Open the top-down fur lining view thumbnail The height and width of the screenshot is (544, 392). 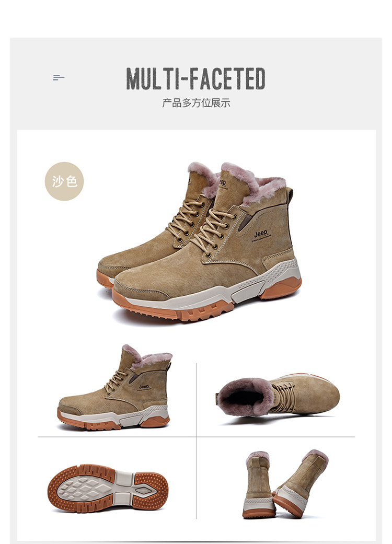(x=278, y=395)
